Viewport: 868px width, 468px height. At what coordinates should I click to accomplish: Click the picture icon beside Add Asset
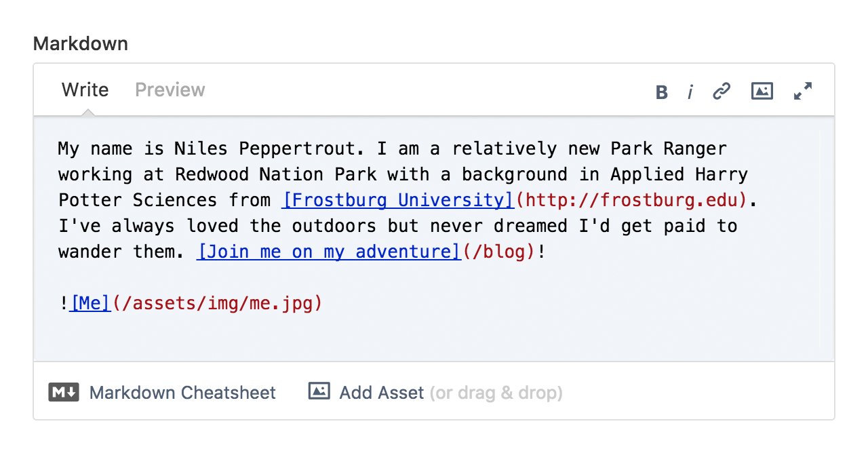pyautogui.click(x=319, y=391)
